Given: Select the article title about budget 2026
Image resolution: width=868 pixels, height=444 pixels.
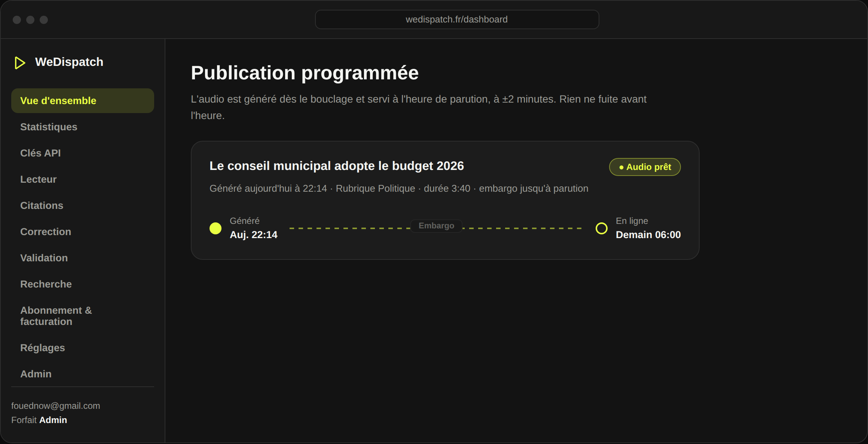Looking at the screenshot, I should coord(337,166).
